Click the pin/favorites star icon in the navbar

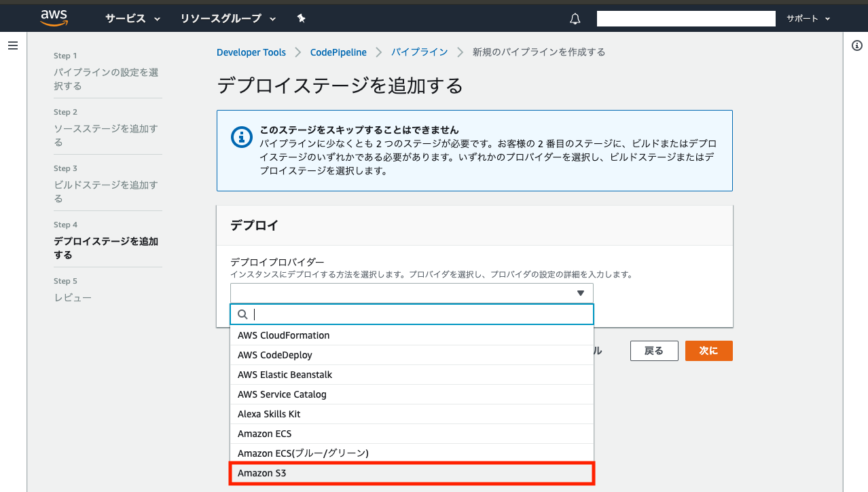(x=301, y=18)
